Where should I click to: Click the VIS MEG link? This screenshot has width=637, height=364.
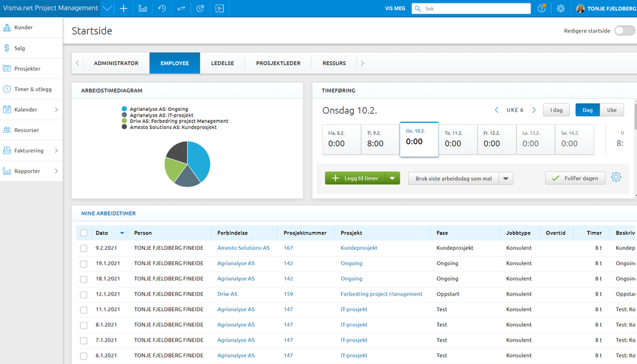(395, 8)
